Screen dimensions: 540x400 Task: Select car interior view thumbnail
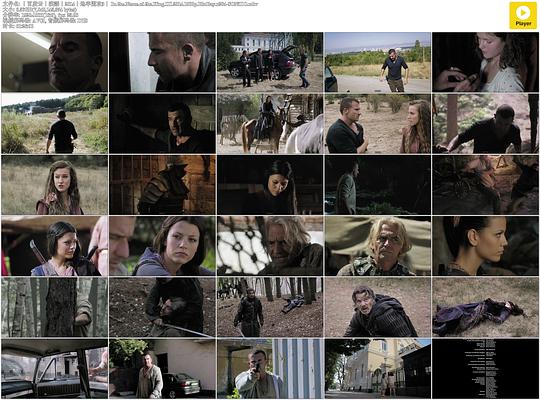[54, 368]
